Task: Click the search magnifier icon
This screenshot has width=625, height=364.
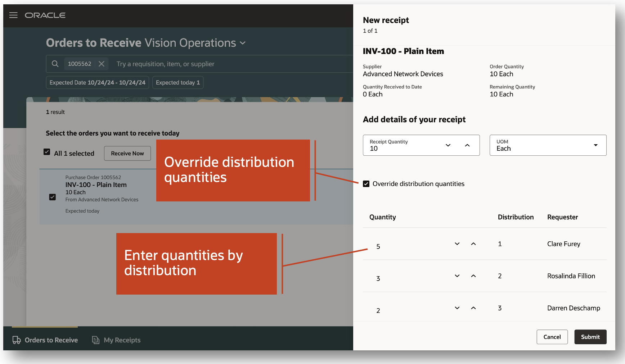Action: pyautogui.click(x=55, y=64)
